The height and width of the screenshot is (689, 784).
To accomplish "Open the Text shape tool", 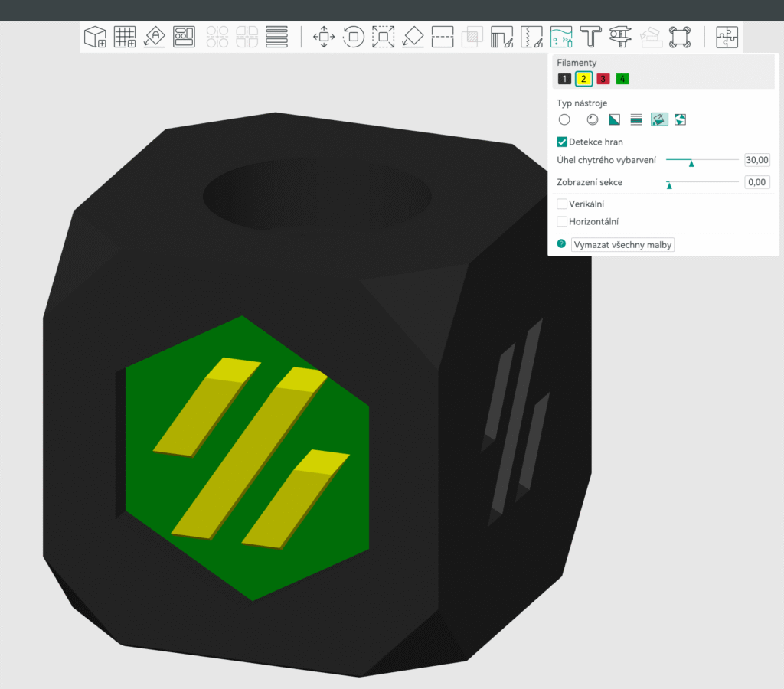I will click(590, 37).
